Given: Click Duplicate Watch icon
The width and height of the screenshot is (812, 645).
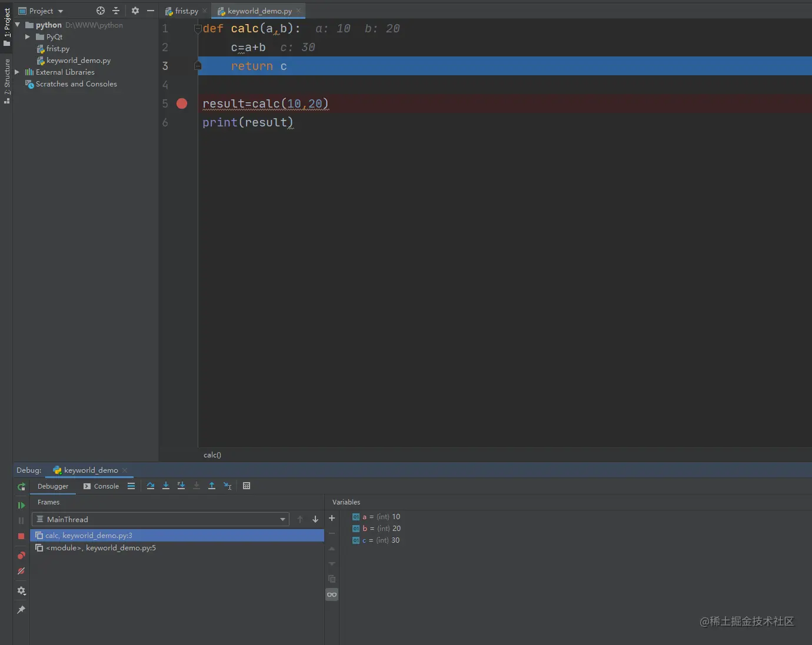Looking at the screenshot, I should point(332,579).
